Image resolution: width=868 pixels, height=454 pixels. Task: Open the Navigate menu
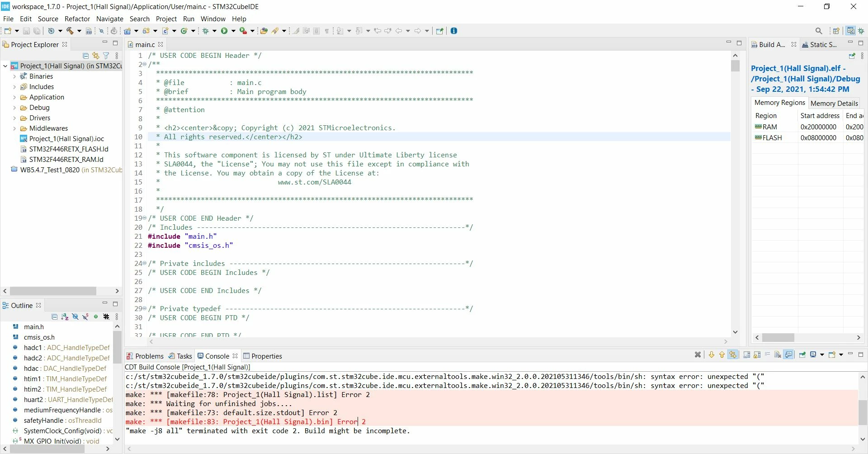[x=110, y=19]
